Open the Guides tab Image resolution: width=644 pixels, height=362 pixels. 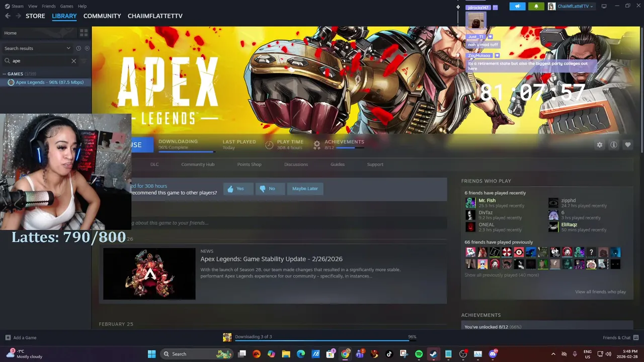pos(337,164)
